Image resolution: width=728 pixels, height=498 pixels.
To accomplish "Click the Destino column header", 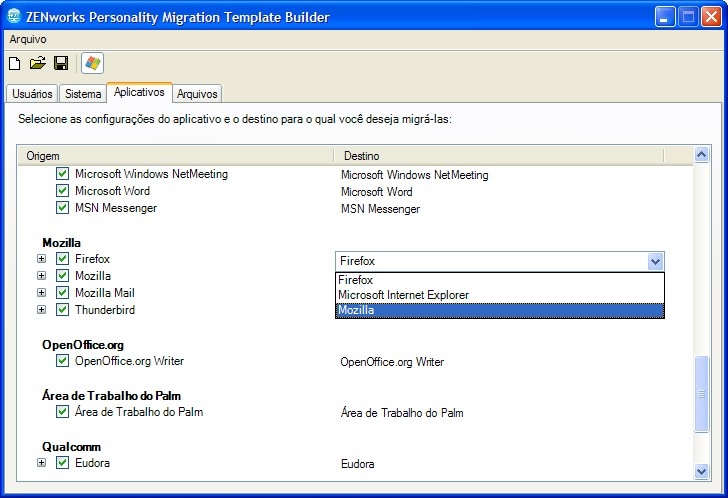I will click(499, 156).
